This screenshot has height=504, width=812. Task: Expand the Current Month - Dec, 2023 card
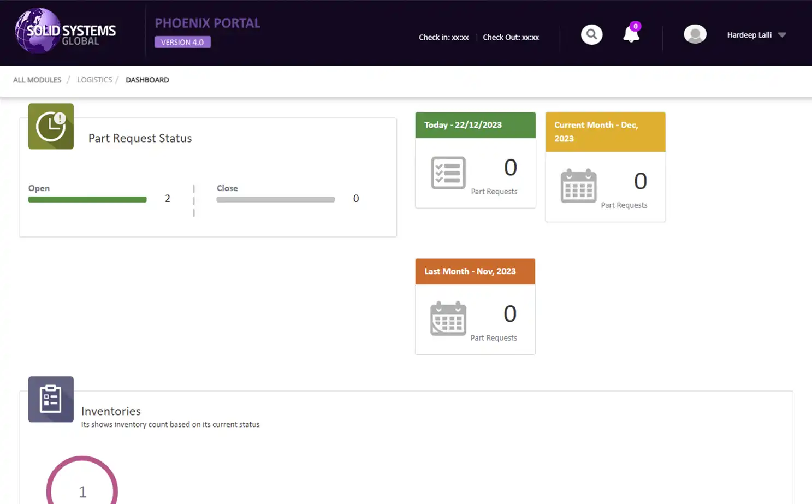tap(604, 132)
